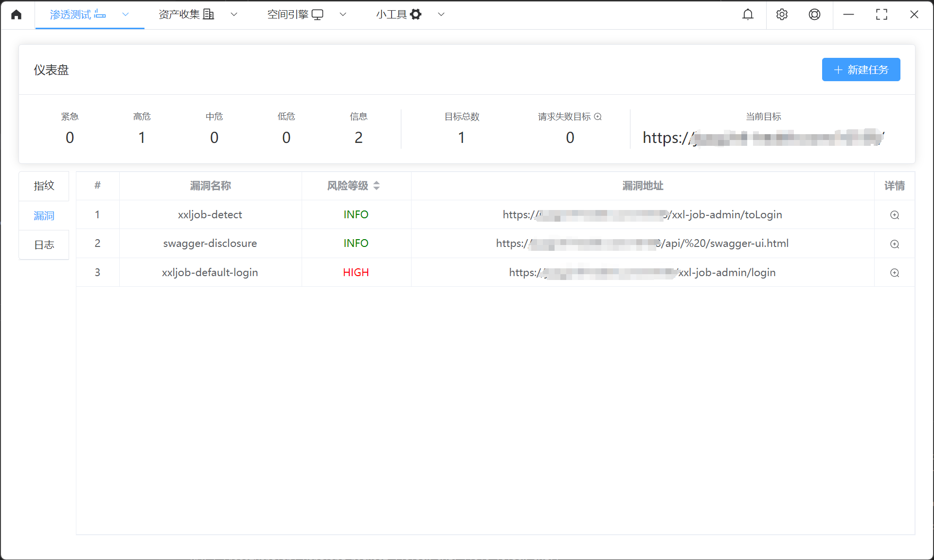Switch to the 指纹 tab
This screenshot has width=934, height=560.
[44, 186]
